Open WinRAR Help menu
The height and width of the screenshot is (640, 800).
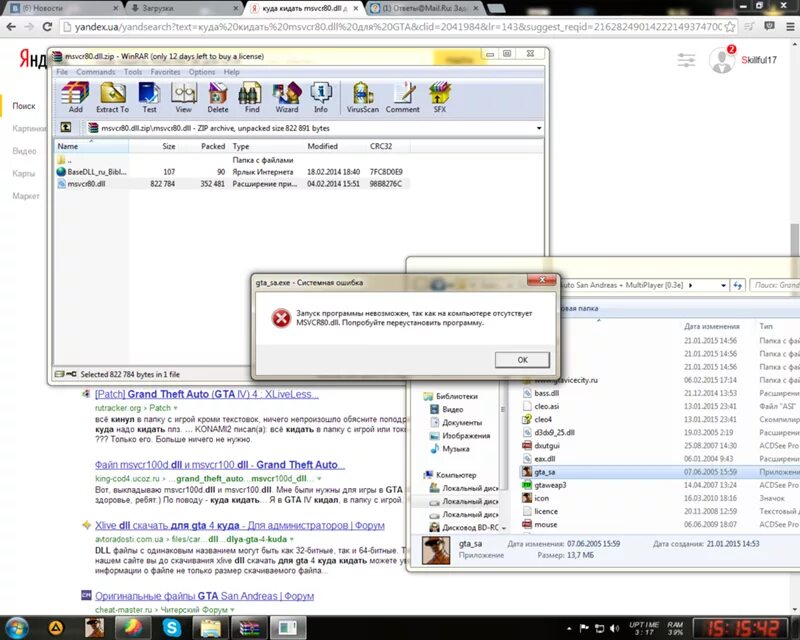click(x=231, y=72)
